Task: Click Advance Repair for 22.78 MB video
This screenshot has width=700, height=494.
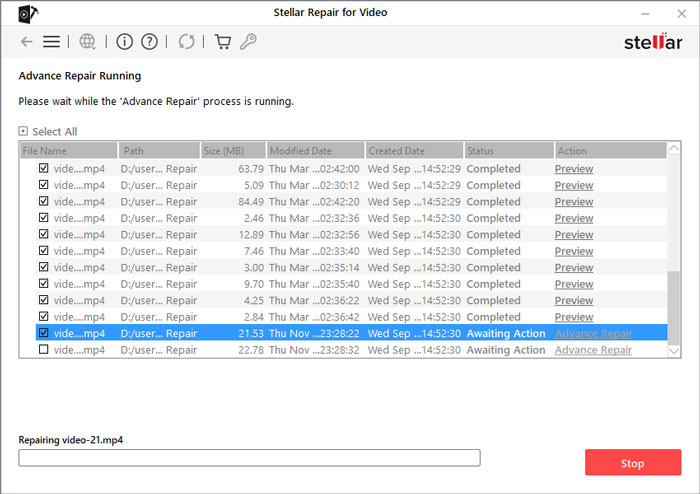Action: tap(593, 350)
